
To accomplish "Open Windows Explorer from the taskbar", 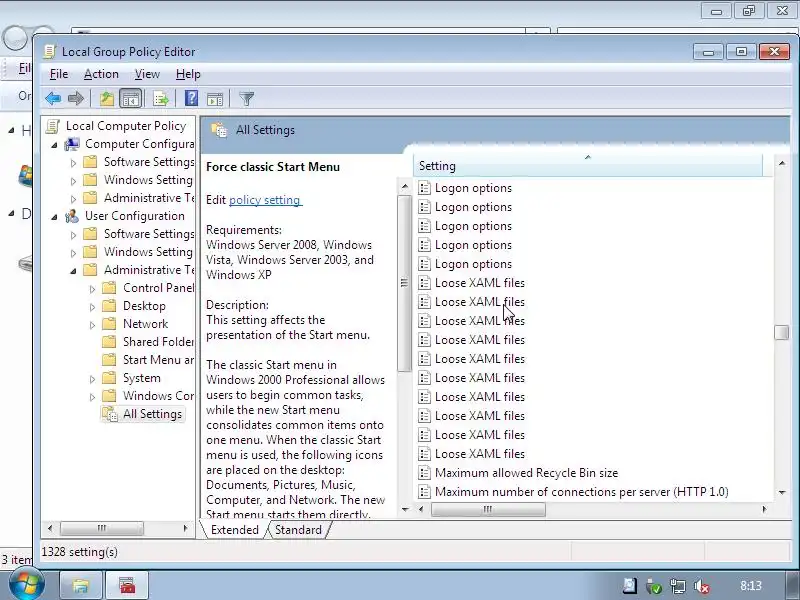I will pyautogui.click(x=81, y=585).
